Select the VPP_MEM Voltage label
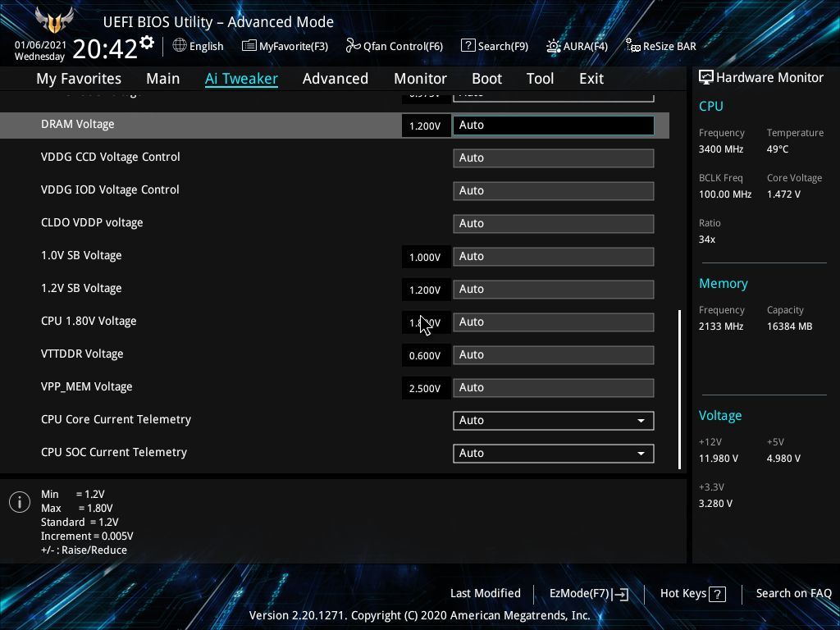The image size is (840, 630). 86,387
